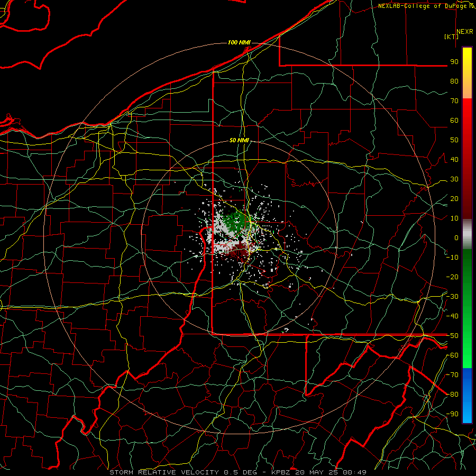The image size is (476, 476).
Task: Click the Storm Relative Velocity caption text
Action: pyautogui.click(x=238, y=472)
